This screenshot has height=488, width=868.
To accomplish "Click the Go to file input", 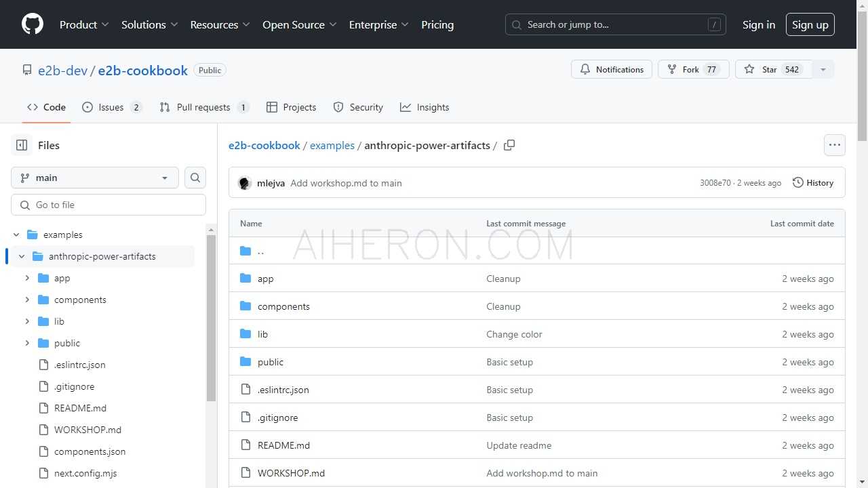I will 108,205.
